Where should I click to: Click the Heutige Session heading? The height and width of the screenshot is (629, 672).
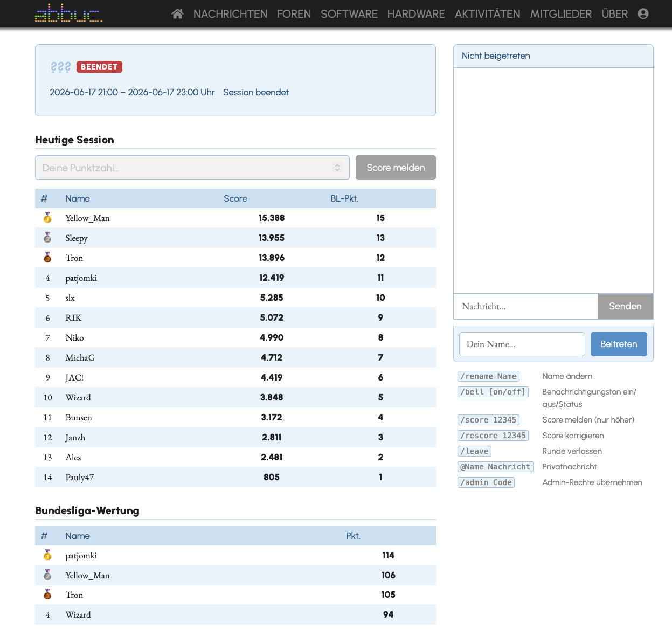point(74,140)
